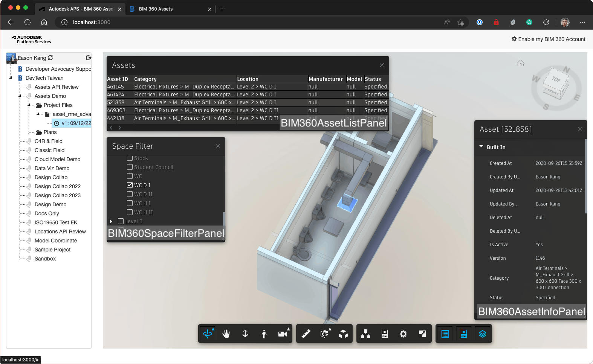Click the browser back arrow
Viewport: 593px width, 364px height.
pos(11,22)
